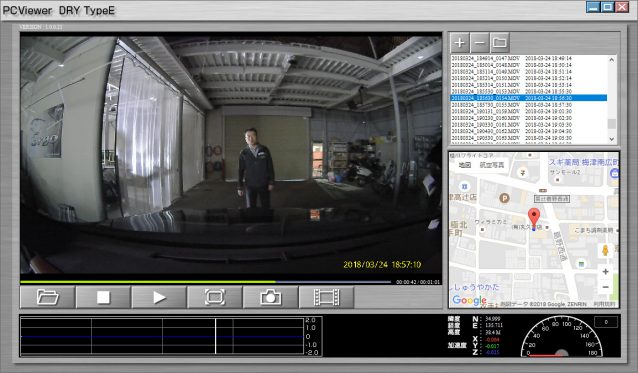638x373 pixels.
Task: Click the file list scrollbar up arrow
Action: (612, 60)
